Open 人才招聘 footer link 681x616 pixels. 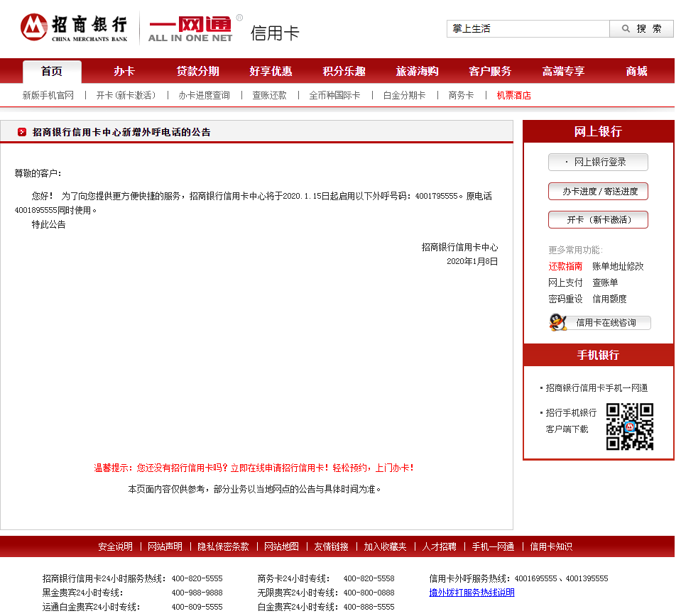(x=439, y=546)
